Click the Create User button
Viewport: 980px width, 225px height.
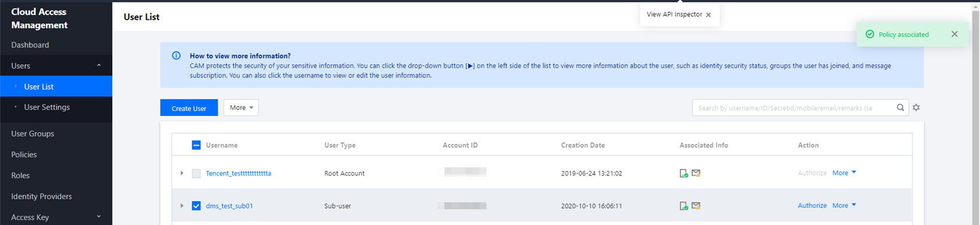pos(189,108)
